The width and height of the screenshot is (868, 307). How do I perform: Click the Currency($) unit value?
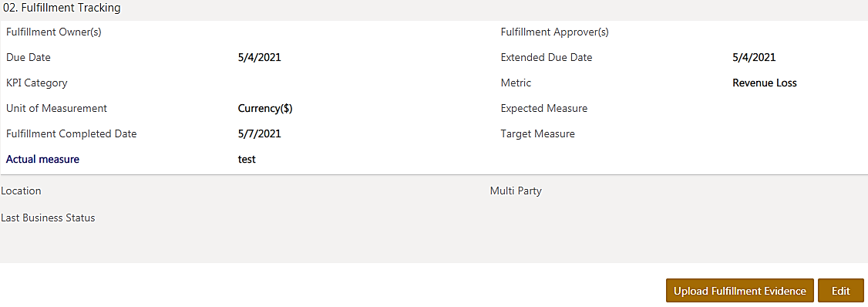click(x=265, y=109)
